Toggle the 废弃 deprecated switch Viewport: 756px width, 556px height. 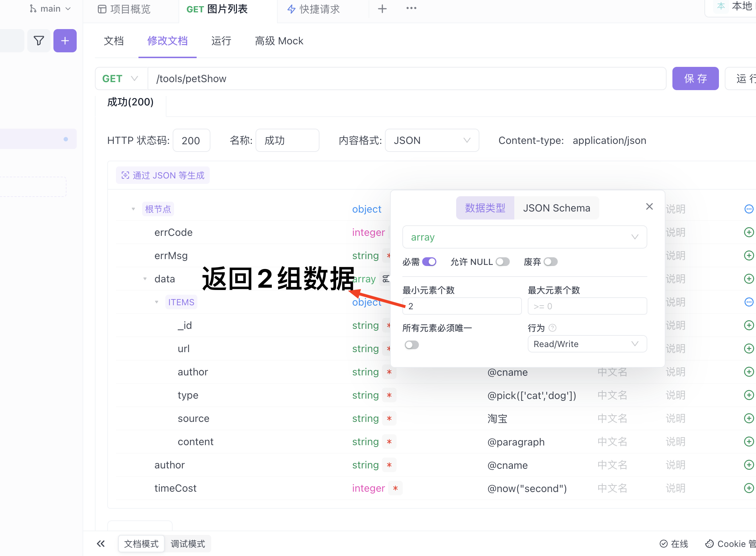tap(551, 262)
